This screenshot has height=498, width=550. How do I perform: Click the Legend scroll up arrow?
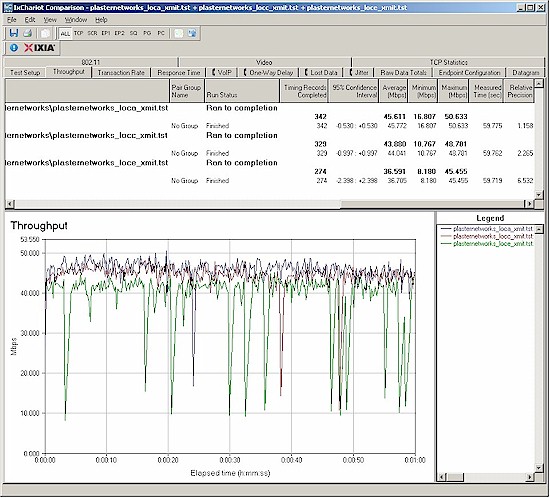click(539, 229)
